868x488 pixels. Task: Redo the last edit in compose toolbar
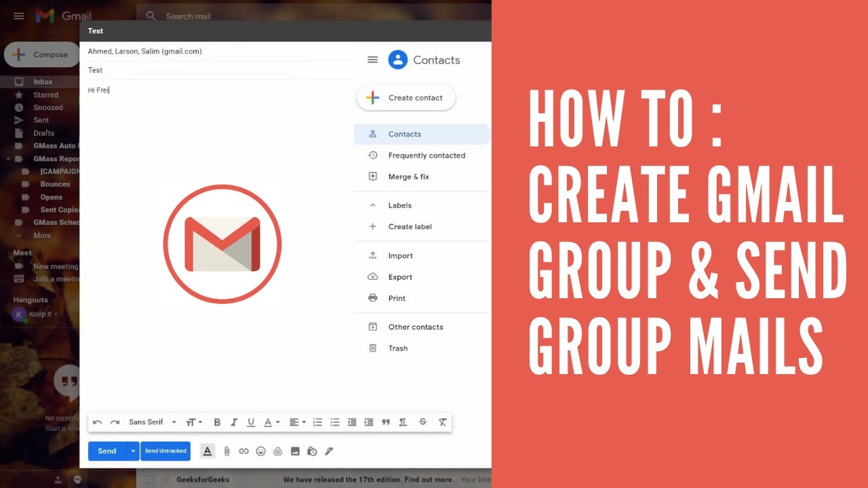tap(115, 422)
